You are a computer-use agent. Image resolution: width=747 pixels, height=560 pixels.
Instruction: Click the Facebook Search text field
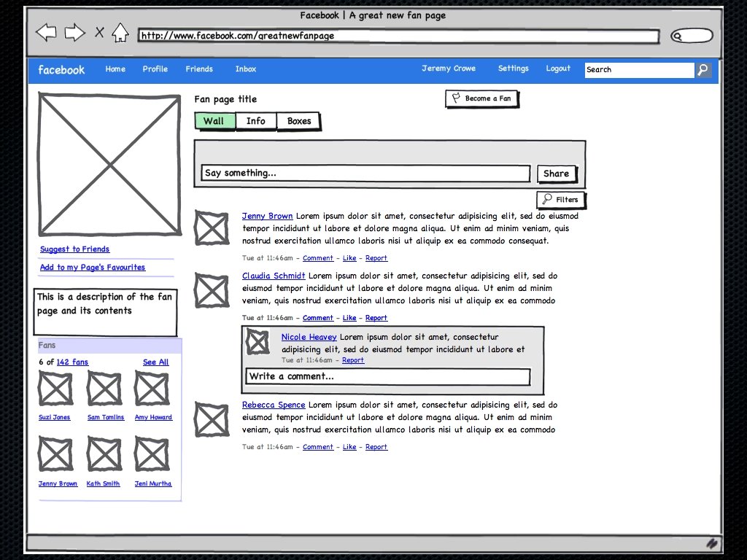click(x=639, y=70)
